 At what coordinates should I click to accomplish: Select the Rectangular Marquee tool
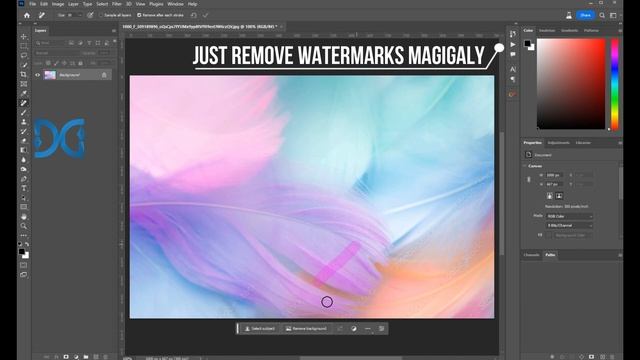(x=24, y=46)
